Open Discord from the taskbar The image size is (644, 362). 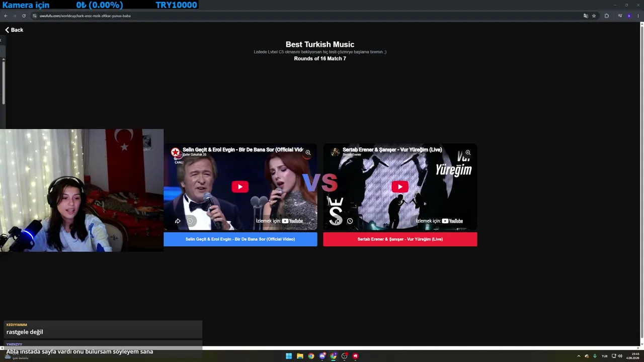[322, 356]
